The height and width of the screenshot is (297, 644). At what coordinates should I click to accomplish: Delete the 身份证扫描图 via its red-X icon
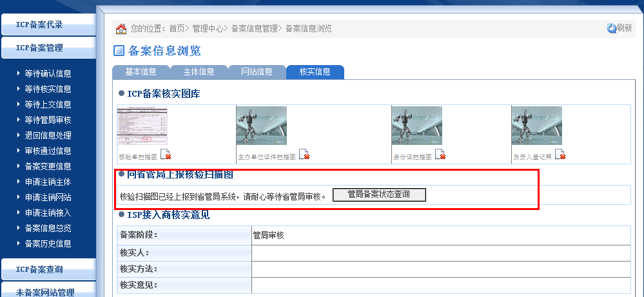tap(440, 154)
